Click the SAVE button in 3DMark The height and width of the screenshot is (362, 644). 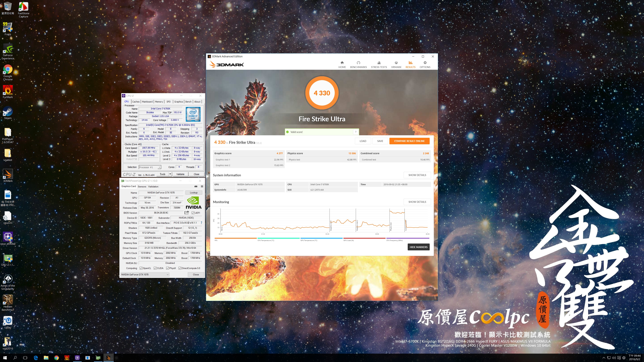380,141
